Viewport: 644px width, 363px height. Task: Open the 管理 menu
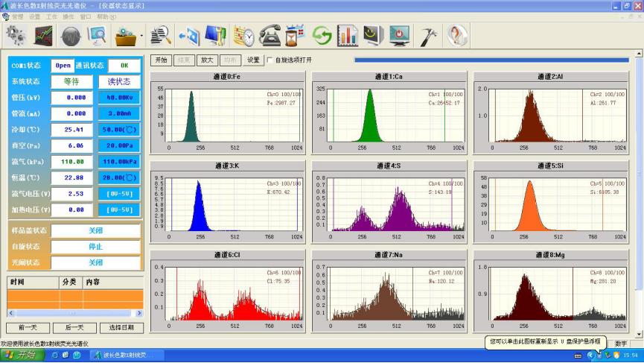(17, 17)
